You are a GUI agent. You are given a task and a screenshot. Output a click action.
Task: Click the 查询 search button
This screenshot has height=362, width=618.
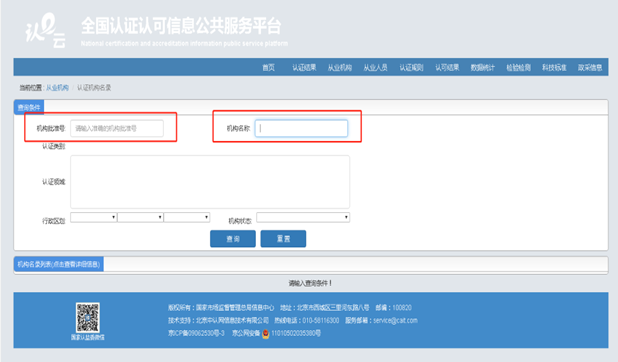[233, 239]
